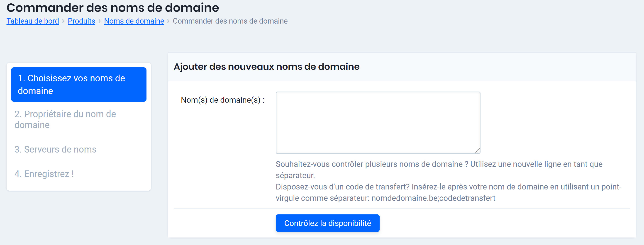Open the "Tableau de bord" link
Screen dimensions: 644x245
coord(32,21)
